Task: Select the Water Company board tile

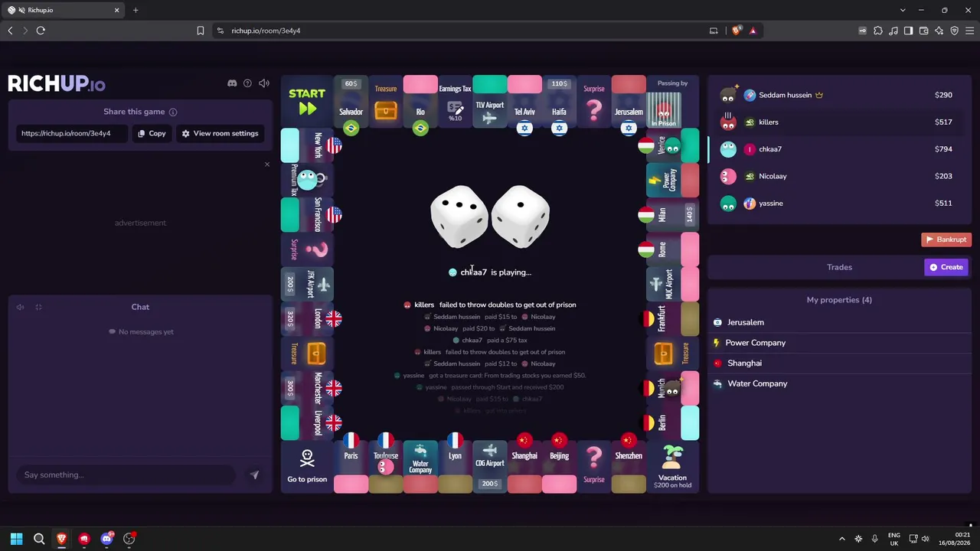Action: point(420,467)
